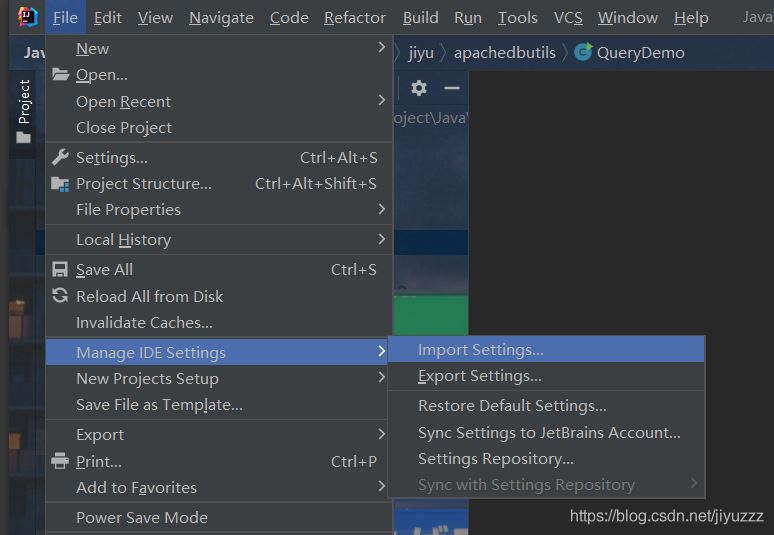774x535 pixels.
Task: Select Import Settings menu entry
Action: (x=481, y=350)
